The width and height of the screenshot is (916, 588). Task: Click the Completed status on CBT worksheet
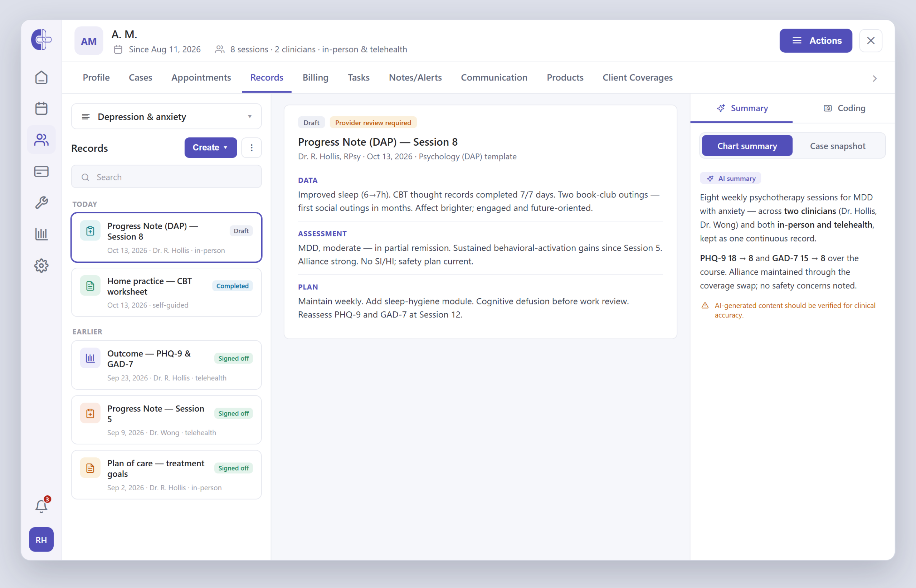pyautogui.click(x=232, y=286)
